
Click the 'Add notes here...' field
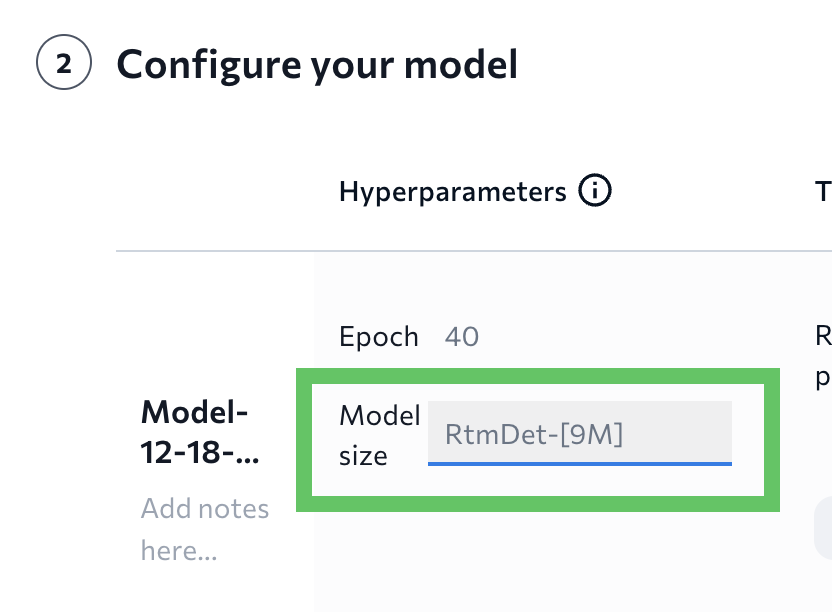204,529
